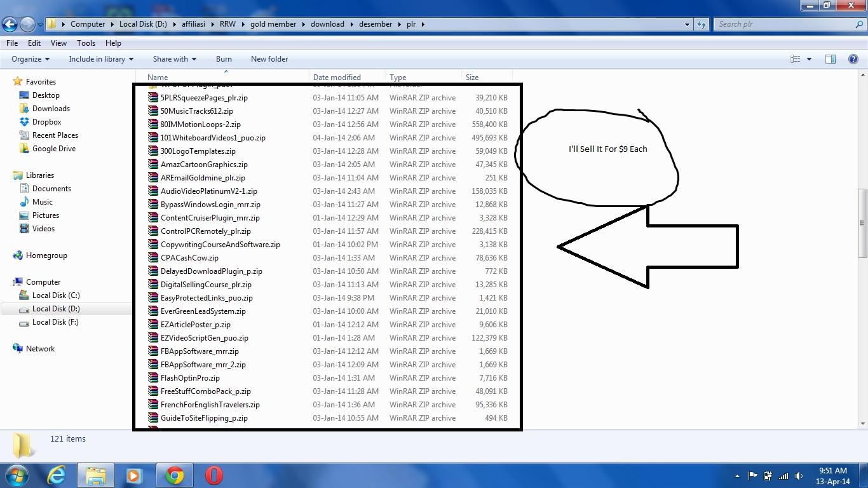The image size is (868, 488).
Task: Click the volume speaker tray icon
Action: click(x=799, y=476)
